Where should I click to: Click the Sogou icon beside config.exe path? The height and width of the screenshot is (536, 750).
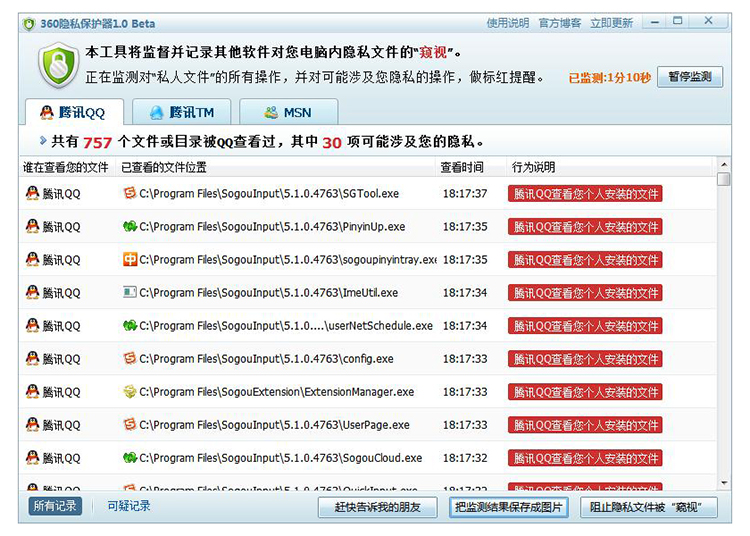tap(130, 358)
